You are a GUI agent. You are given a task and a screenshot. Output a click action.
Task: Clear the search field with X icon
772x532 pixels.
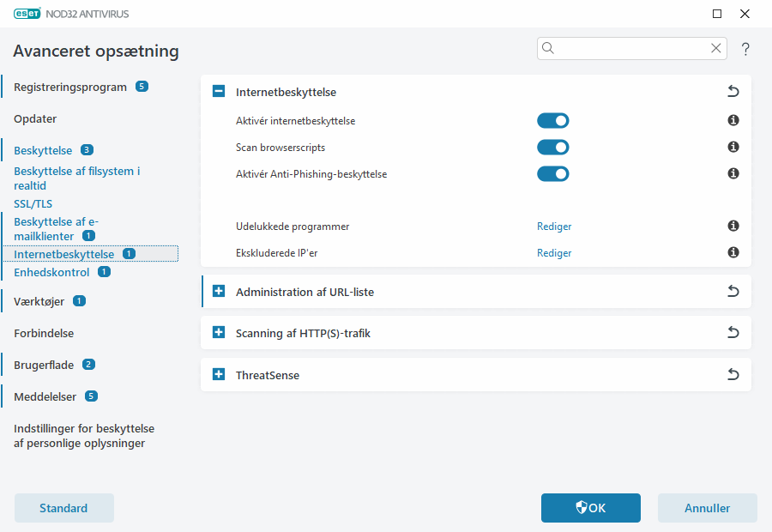[x=715, y=49]
